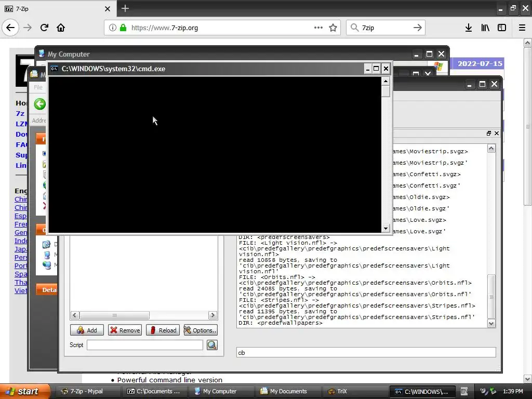Click the satellite dish tray icon
Screen dimensions: 532x399
coord(484,391)
